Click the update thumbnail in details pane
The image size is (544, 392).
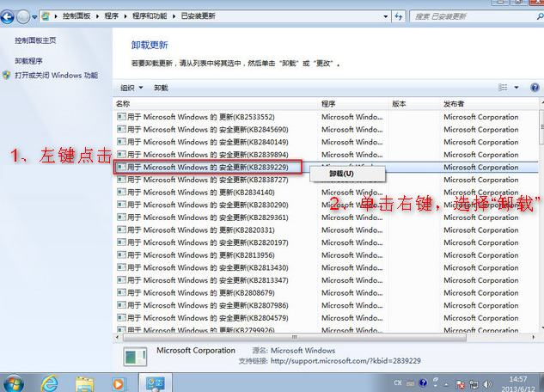(x=135, y=356)
